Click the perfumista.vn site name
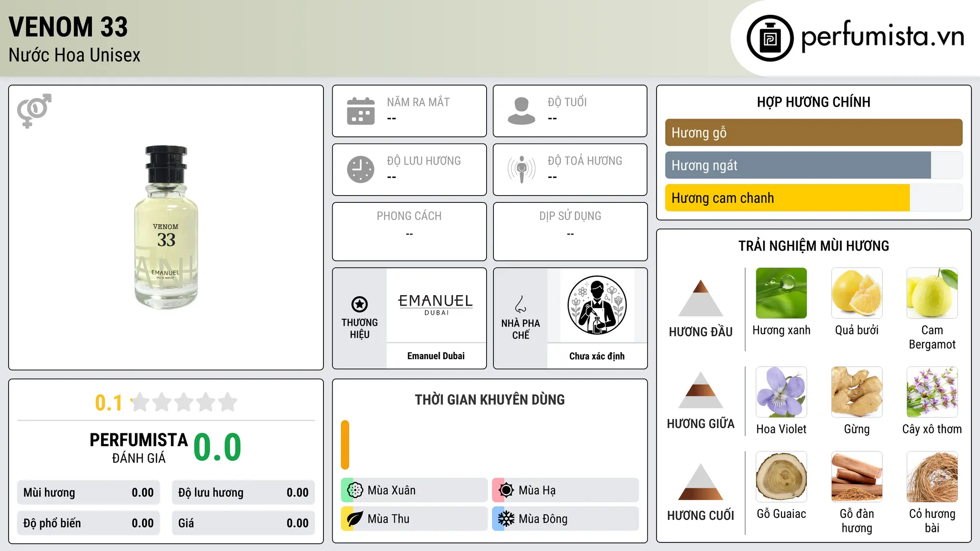The width and height of the screenshot is (980, 551). coord(882,36)
